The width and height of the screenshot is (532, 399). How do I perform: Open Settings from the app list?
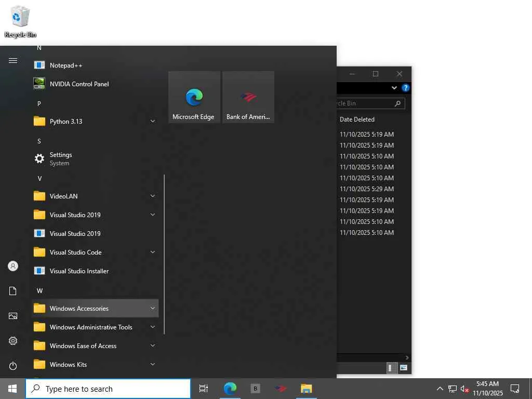(x=95, y=158)
